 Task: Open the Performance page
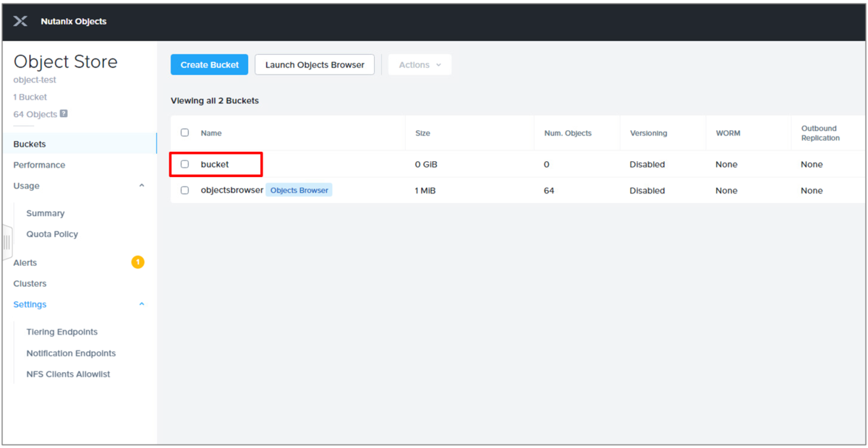coord(39,165)
